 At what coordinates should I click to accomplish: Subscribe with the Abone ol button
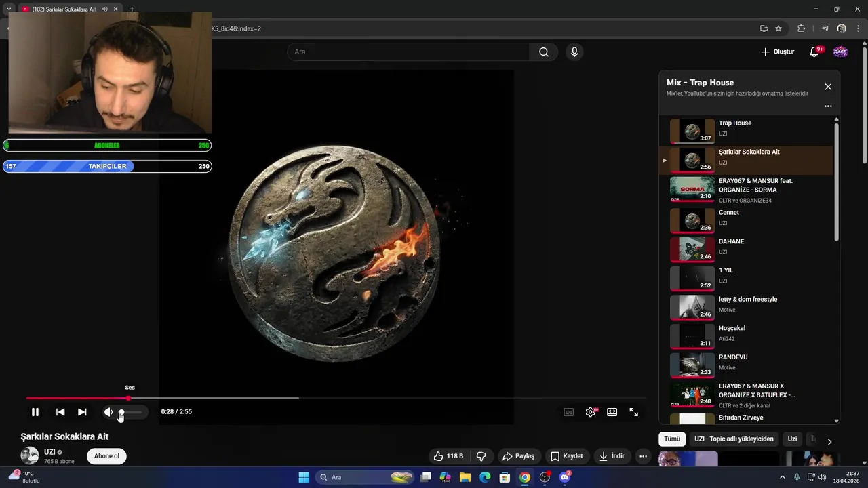106,456
